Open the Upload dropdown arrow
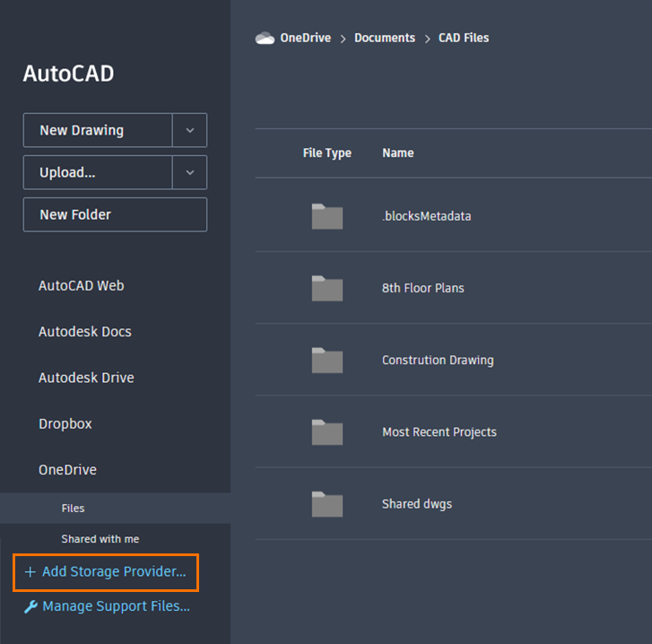This screenshot has height=644, width=652. (189, 172)
